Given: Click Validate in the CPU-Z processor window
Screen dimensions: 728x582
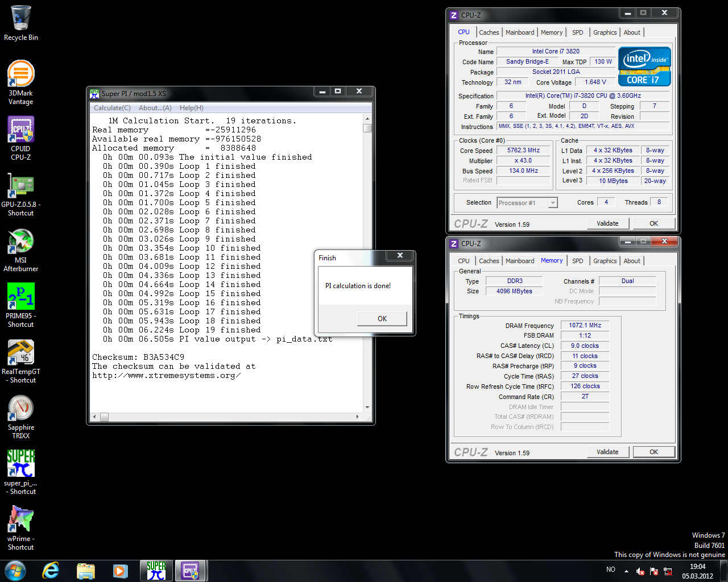Looking at the screenshot, I should pos(607,223).
